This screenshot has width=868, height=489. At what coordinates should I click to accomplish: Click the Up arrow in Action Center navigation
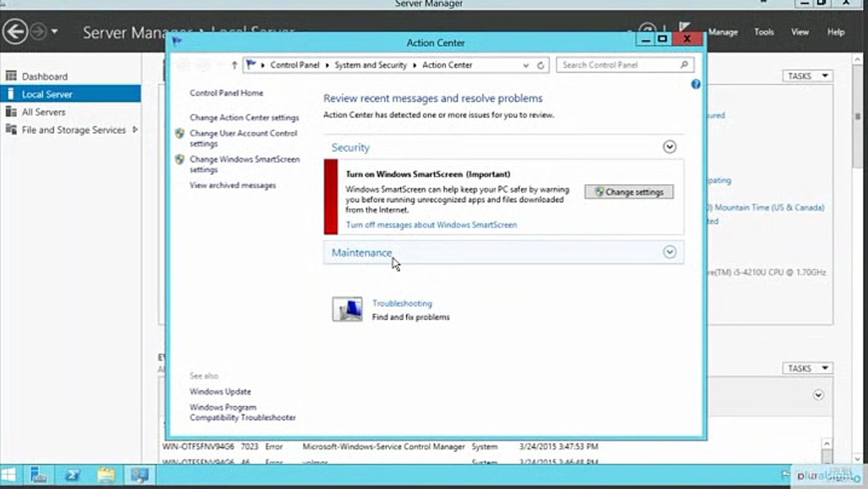234,65
